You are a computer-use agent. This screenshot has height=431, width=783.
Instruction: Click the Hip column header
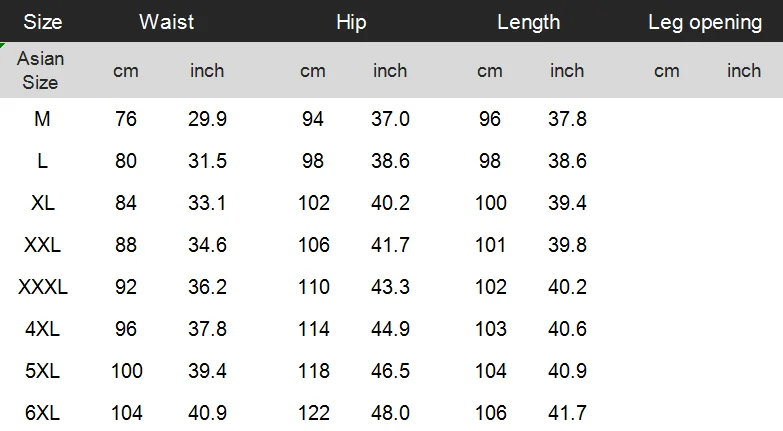point(351,22)
